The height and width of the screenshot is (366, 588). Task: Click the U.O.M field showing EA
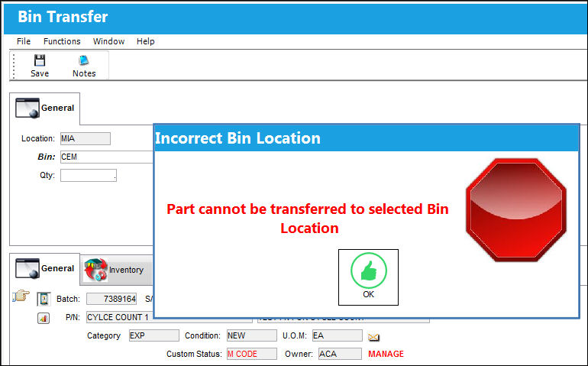pos(338,335)
